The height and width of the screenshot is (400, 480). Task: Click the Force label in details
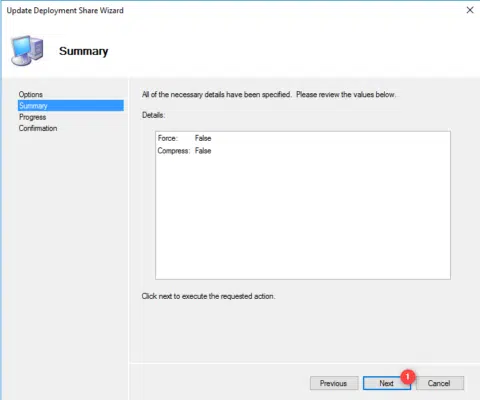pos(168,138)
